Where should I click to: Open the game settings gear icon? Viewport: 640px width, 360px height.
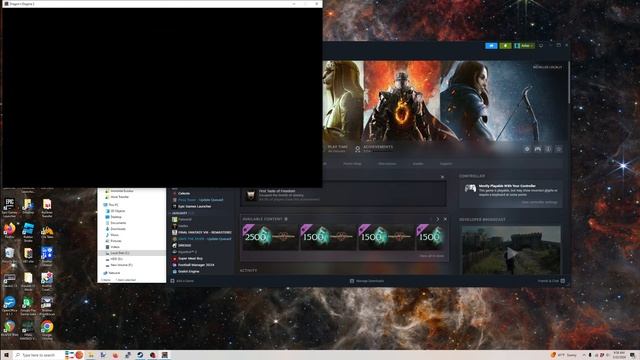coord(527,149)
